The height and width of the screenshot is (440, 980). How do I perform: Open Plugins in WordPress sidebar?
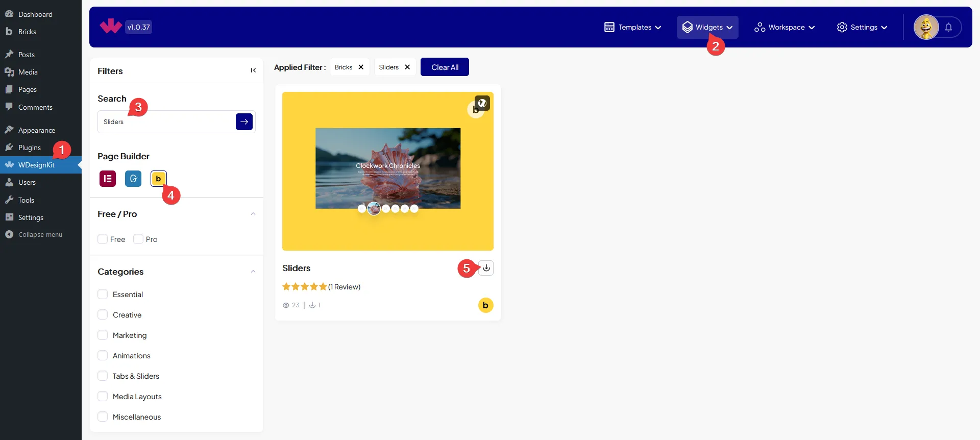click(30, 148)
